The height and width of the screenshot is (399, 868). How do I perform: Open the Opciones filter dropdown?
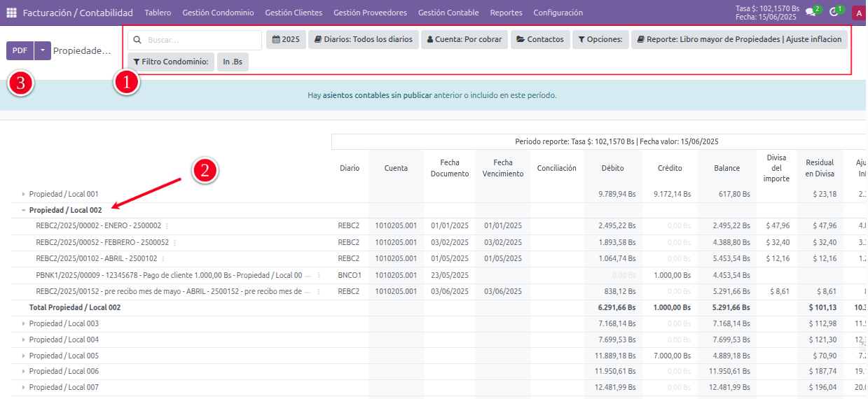point(600,39)
